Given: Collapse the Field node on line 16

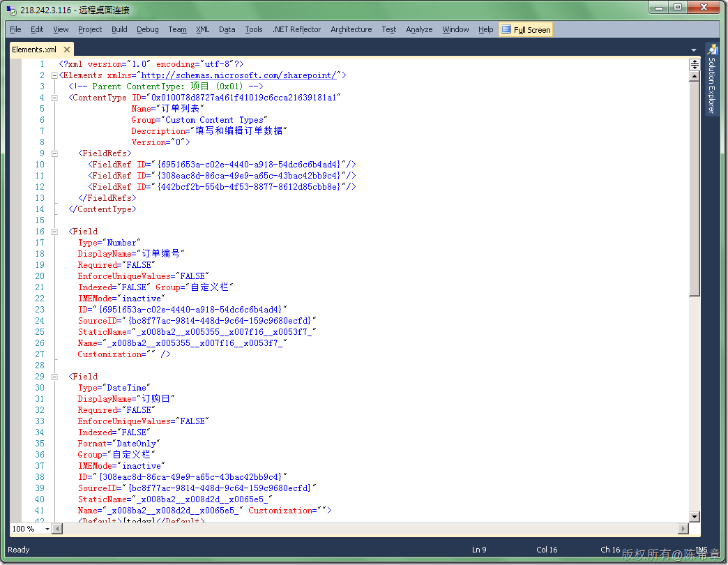Looking at the screenshot, I should [54, 231].
